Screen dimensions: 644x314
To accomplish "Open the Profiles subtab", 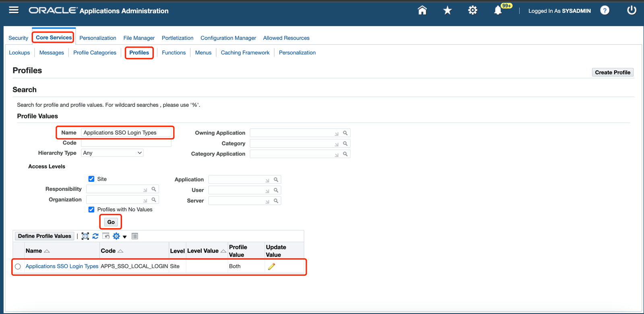I will click(x=139, y=53).
